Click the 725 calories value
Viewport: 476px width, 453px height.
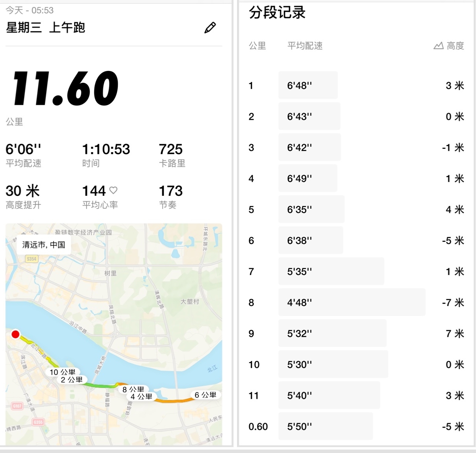click(170, 149)
